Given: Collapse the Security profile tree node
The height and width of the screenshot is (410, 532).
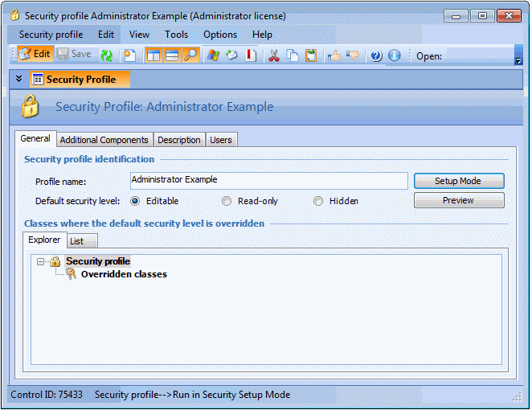Looking at the screenshot, I should tap(40, 262).
